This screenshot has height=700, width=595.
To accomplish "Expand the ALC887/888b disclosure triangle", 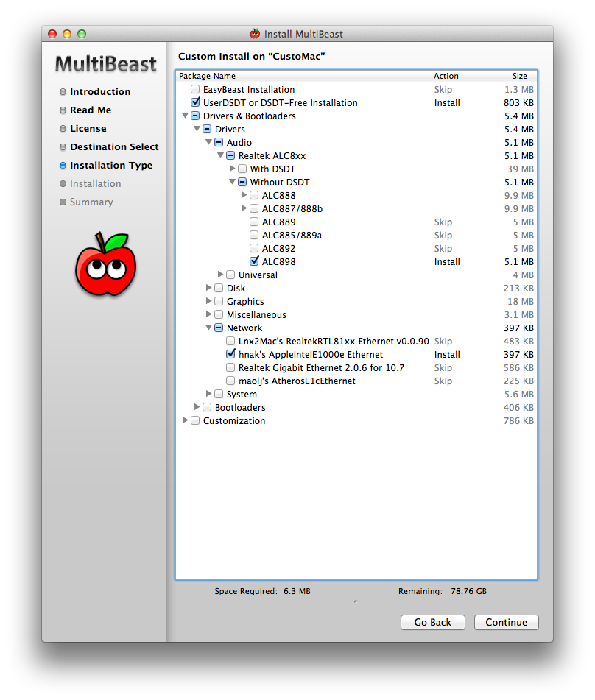I will point(244,208).
